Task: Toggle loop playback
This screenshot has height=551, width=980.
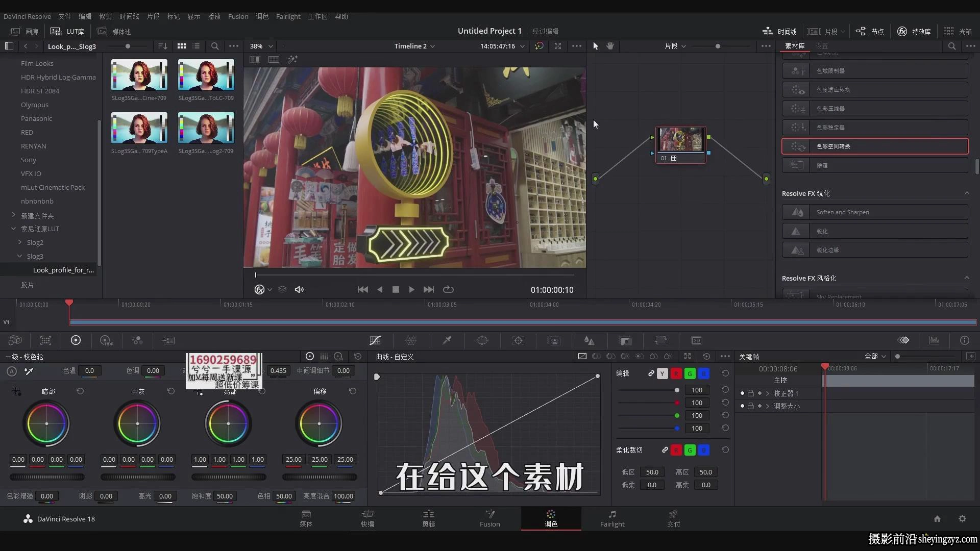Action: pyautogui.click(x=448, y=289)
